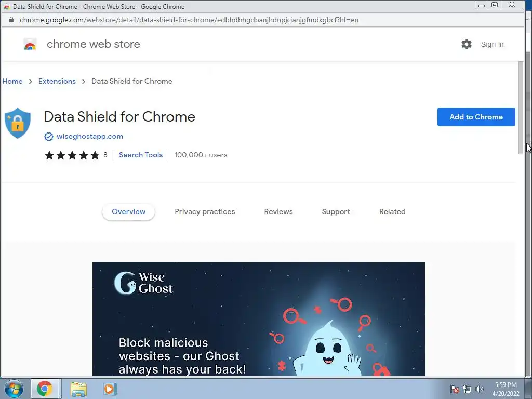Click the Data Shield lock icon
This screenshot has width=532, height=399.
(18, 123)
